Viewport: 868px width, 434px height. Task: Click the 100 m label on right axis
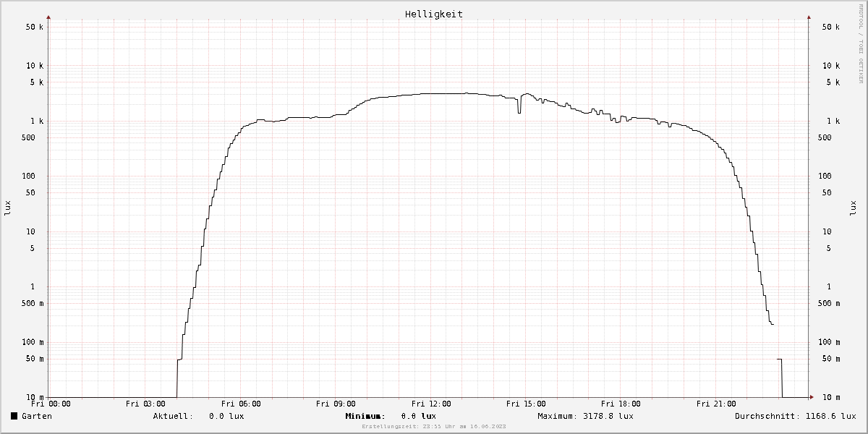point(827,342)
